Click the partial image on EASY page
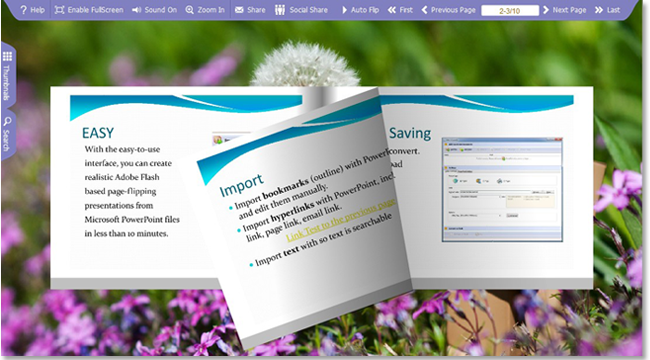Screen dimensions: 650x360 click(231, 139)
